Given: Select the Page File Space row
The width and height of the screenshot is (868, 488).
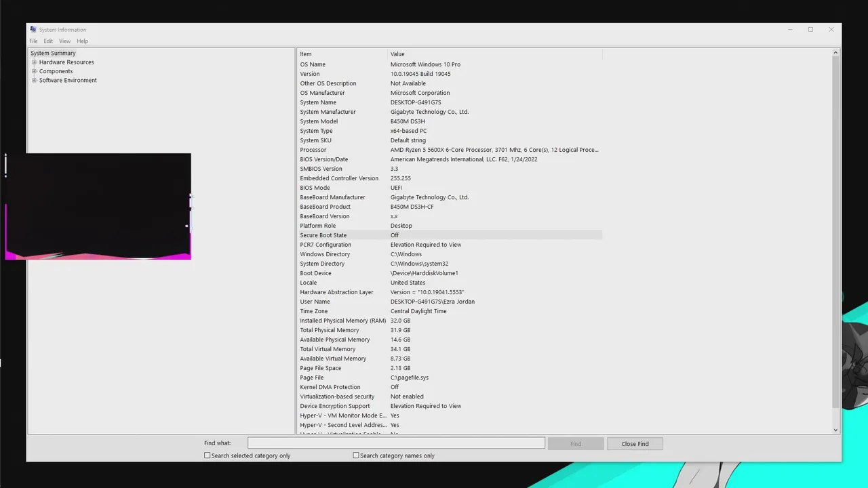Looking at the screenshot, I should click(450, 368).
